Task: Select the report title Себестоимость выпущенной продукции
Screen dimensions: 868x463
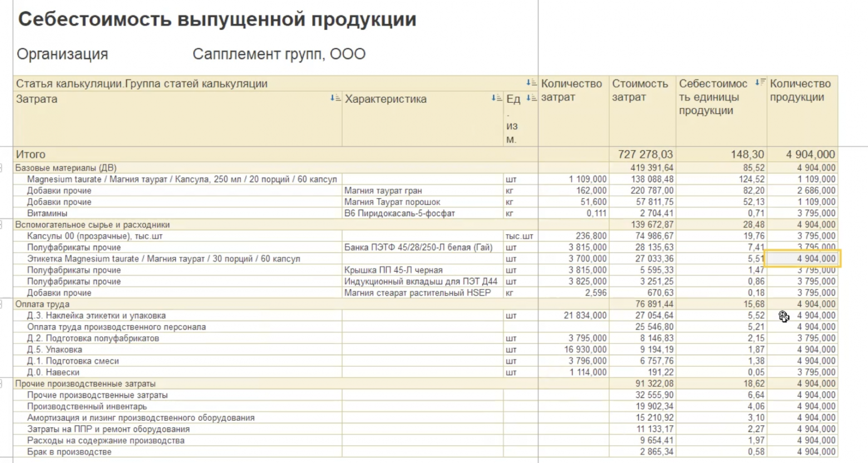Action: (217, 19)
